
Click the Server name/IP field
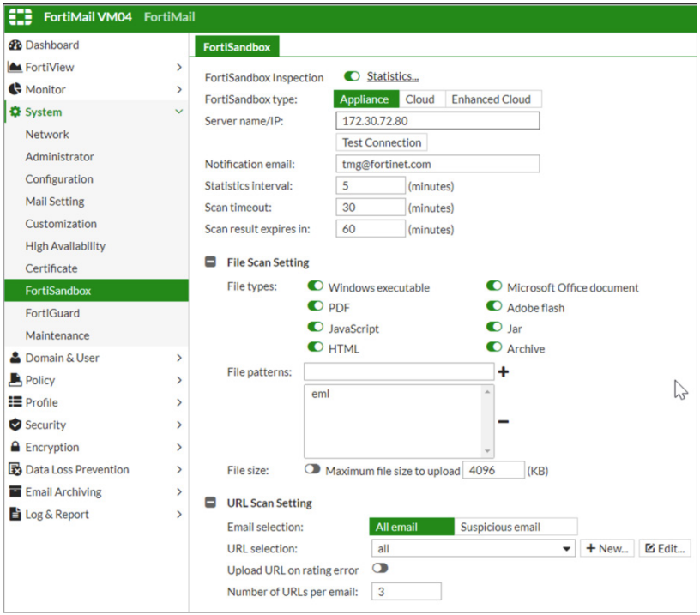[x=437, y=120]
